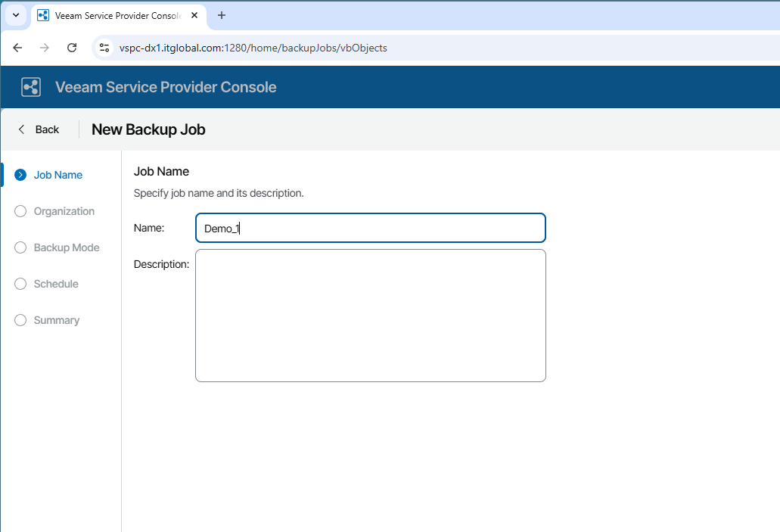
Task: Click the Schedule step circle
Action: point(20,285)
